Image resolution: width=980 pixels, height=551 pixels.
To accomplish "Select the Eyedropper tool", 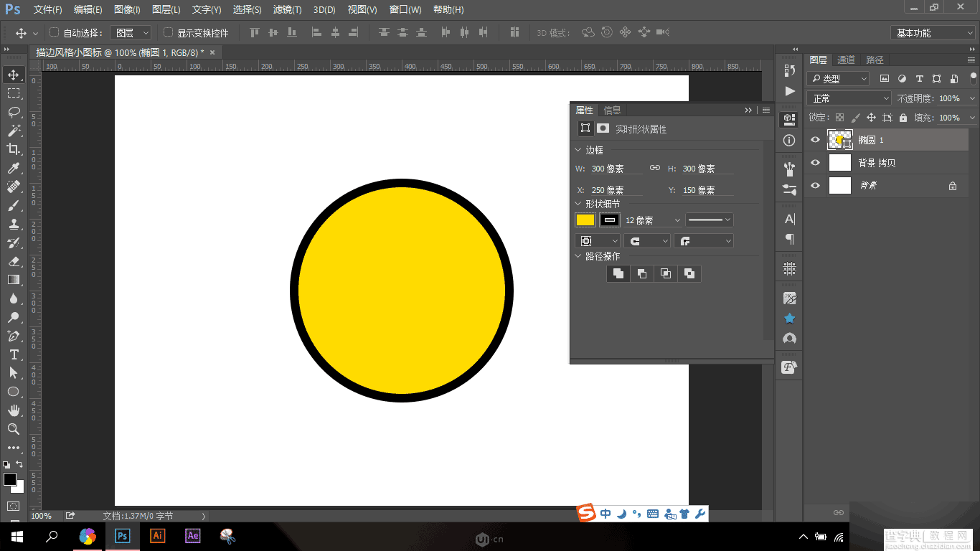I will [13, 168].
